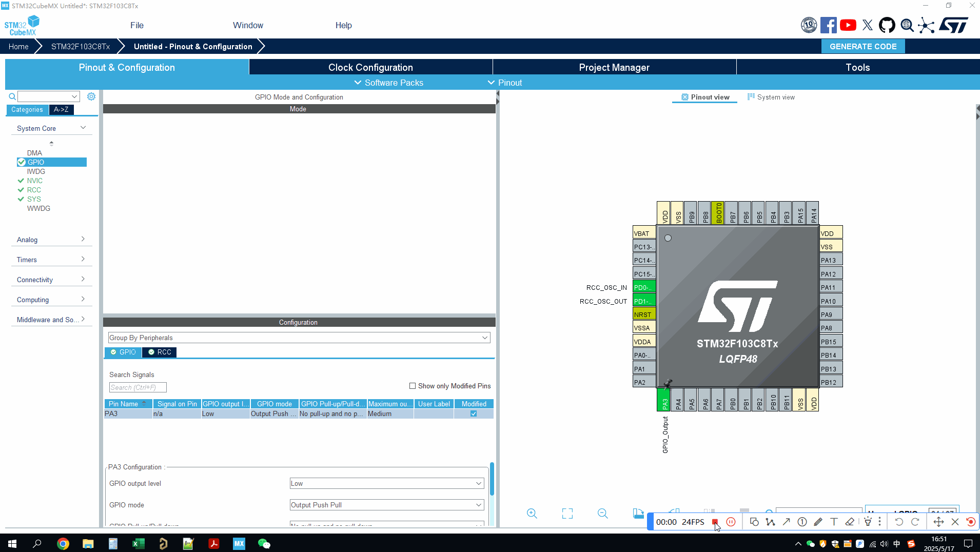This screenshot has width=980, height=552.
Task: Open the GPIO mode dropdown
Action: click(x=387, y=505)
